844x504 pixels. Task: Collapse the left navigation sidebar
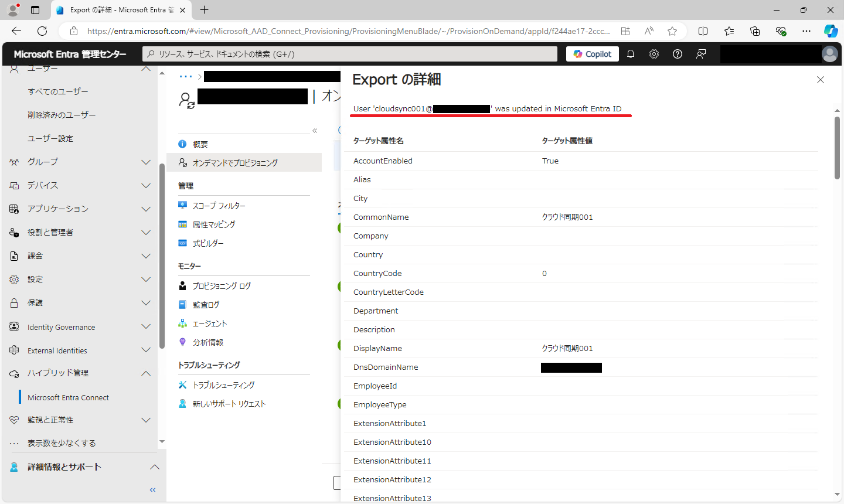(153, 490)
